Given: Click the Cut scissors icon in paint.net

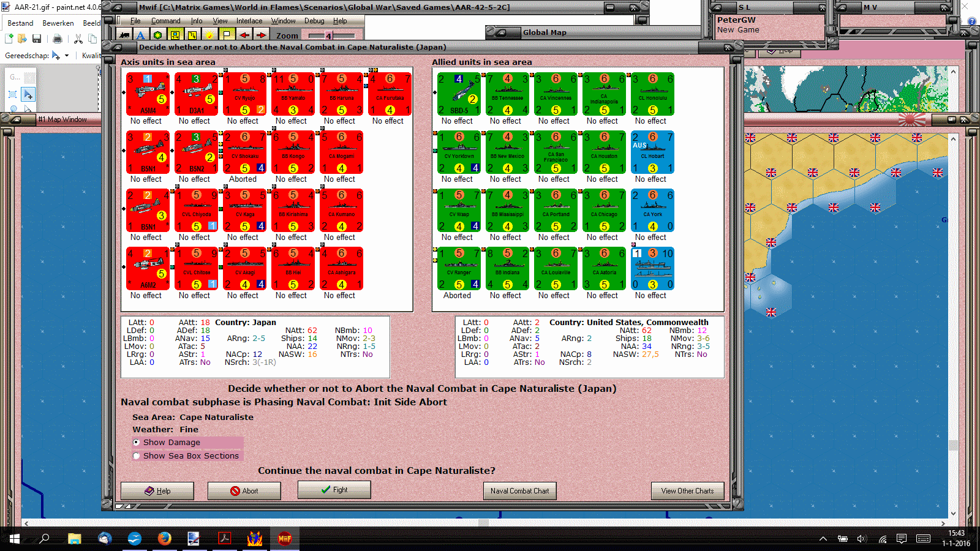Looking at the screenshot, I should point(78,39).
